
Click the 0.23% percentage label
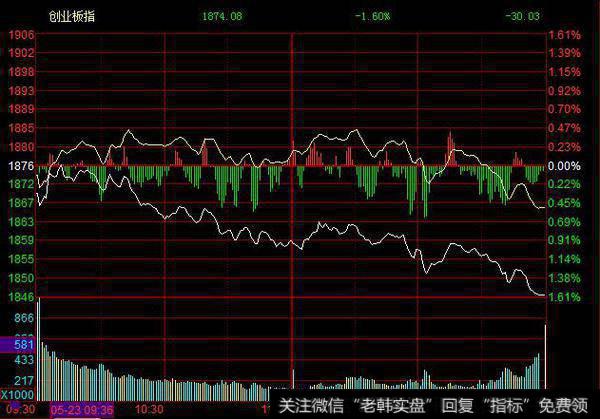[564, 147]
